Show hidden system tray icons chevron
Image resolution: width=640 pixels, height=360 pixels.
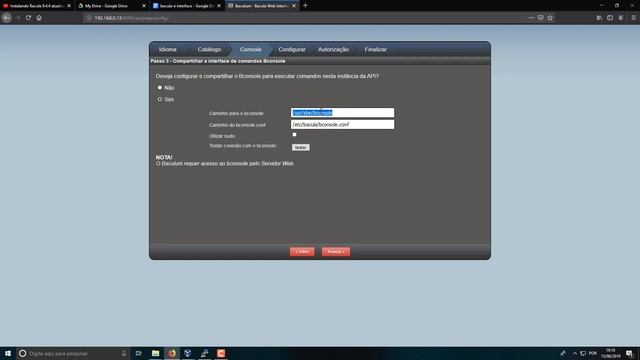click(x=575, y=353)
